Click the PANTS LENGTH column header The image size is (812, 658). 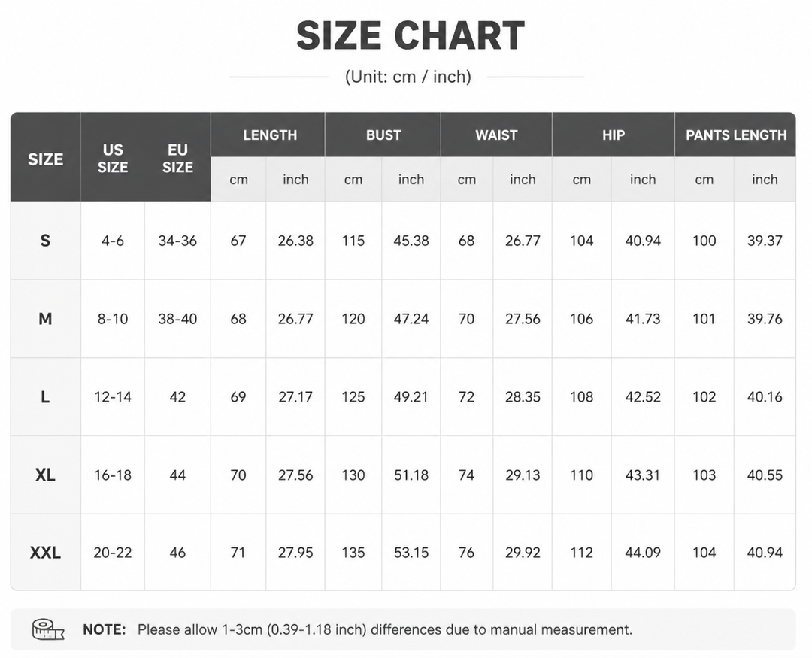tap(735, 135)
